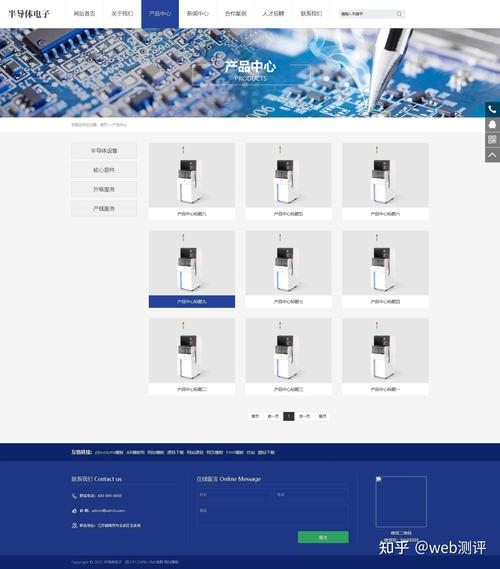Viewport: 500px width, 569px height.
Task: Open the floating QQ chat icon
Action: coord(492,125)
